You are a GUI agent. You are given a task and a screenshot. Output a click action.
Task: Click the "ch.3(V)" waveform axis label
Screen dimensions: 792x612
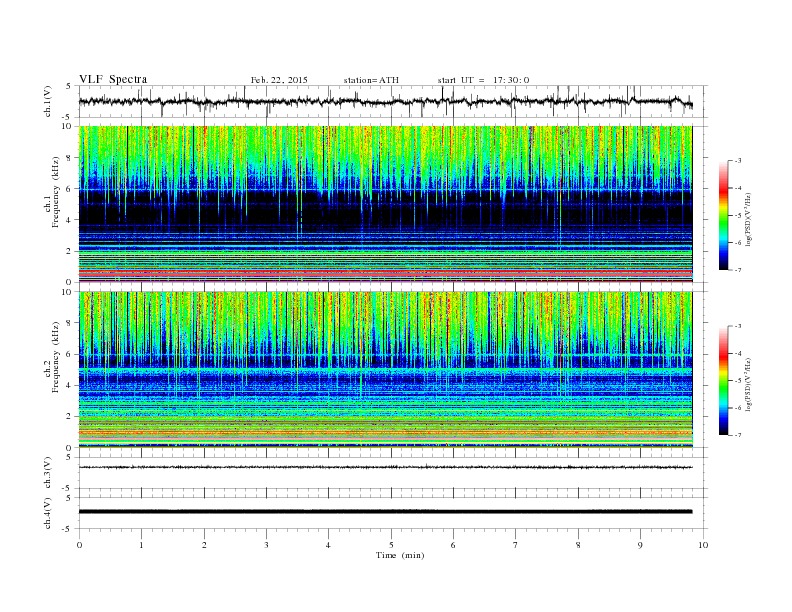pos(47,473)
